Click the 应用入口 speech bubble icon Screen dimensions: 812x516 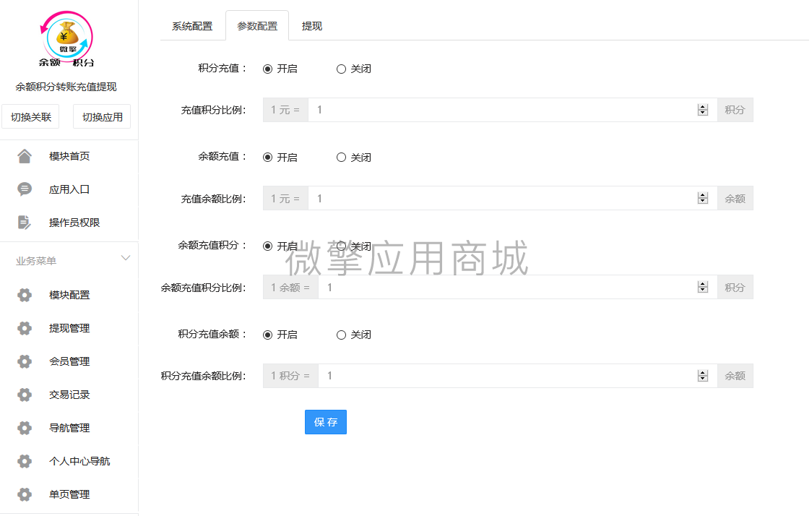pos(25,189)
